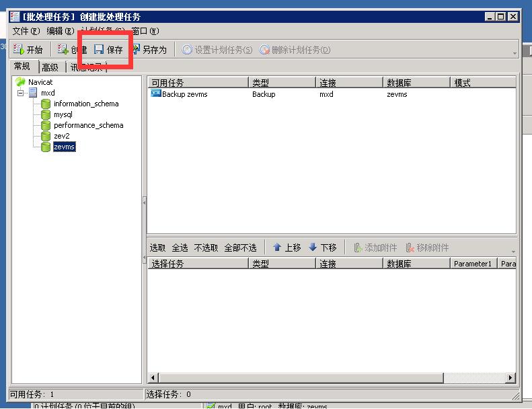Click the 保存 (Save) floppy disk icon

(99, 49)
